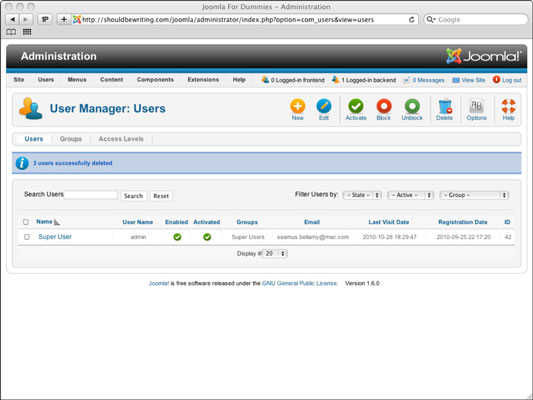533x400 pixels.
Task: Open the Top Sites grid icon
Action: (27, 32)
